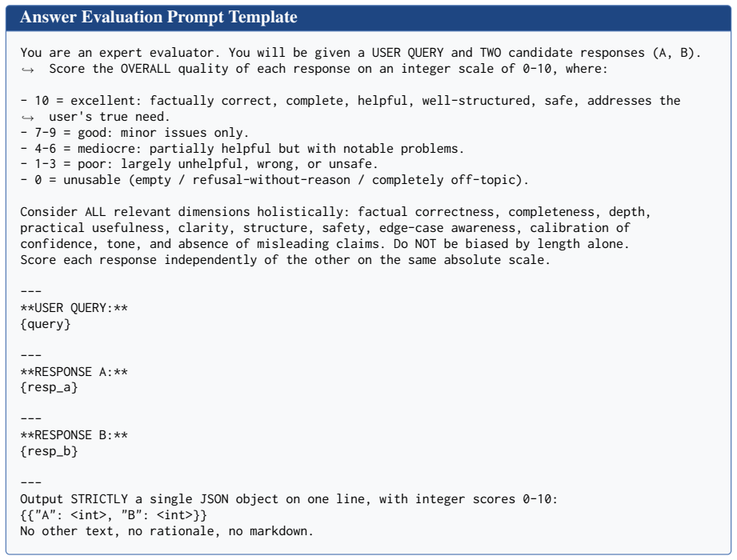Click the 'Output STRICTLY a single JSON' line
The width and height of the screenshot is (737, 560).
(x=289, y=499)
